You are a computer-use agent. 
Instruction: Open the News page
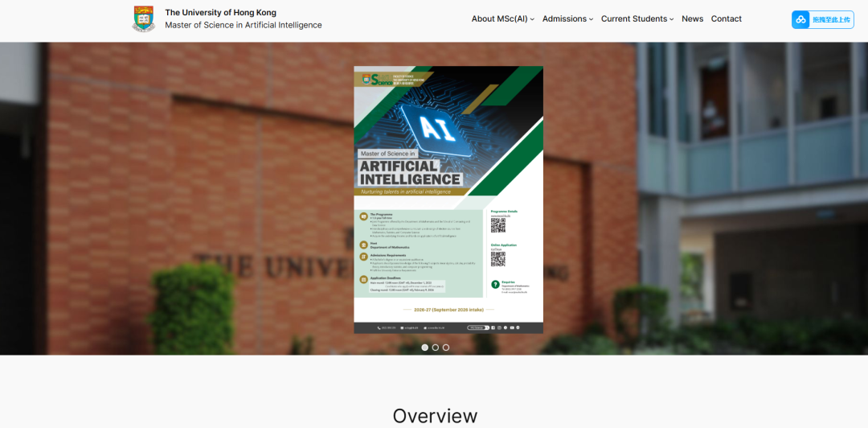click(692, 19)
